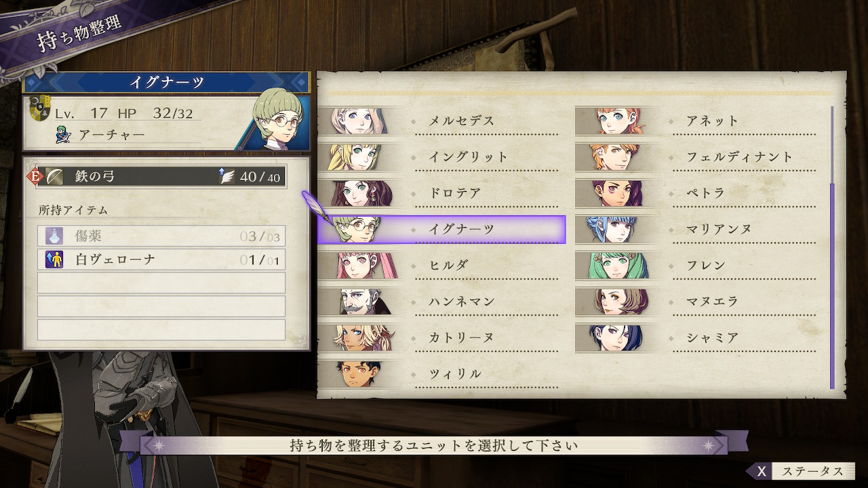The width and height of the screenshot is (868, 488).
Task: Click the Golden Deer house crest icon
Action: tap(40, 109)
